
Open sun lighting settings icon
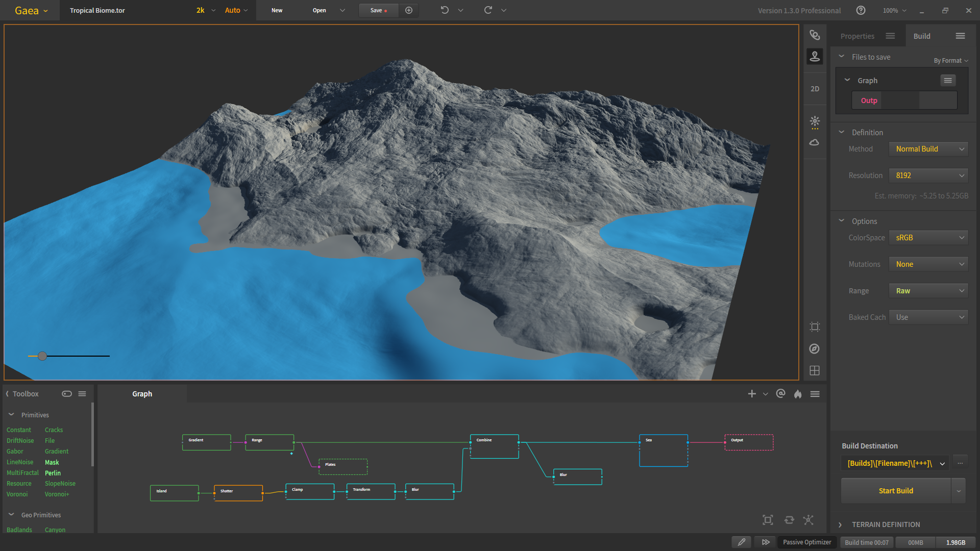[x=815, y=121]
